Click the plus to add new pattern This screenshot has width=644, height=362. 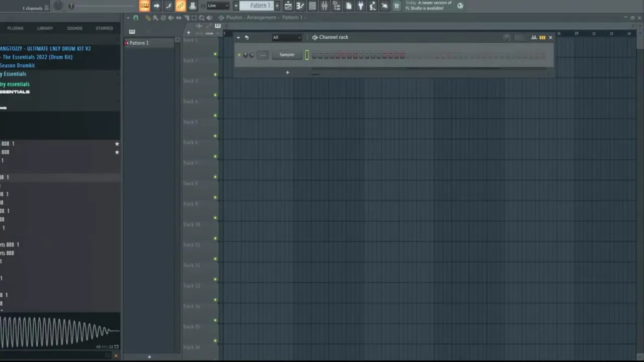(277, 6)
